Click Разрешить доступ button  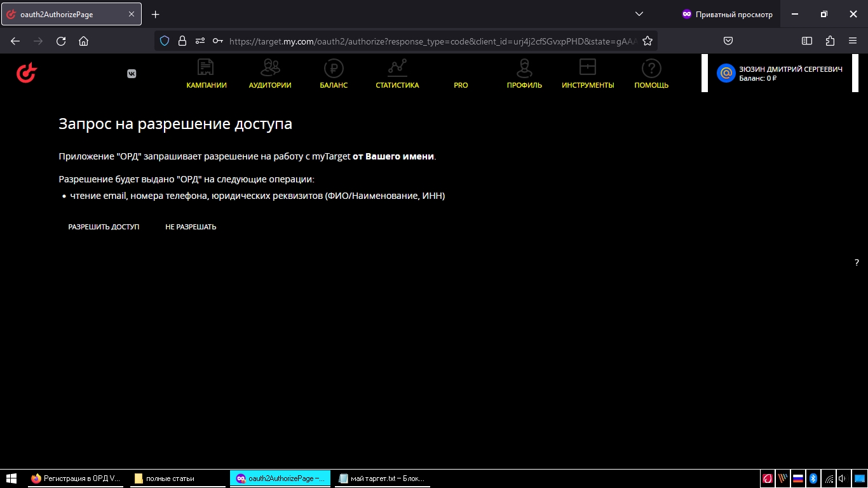104,227
